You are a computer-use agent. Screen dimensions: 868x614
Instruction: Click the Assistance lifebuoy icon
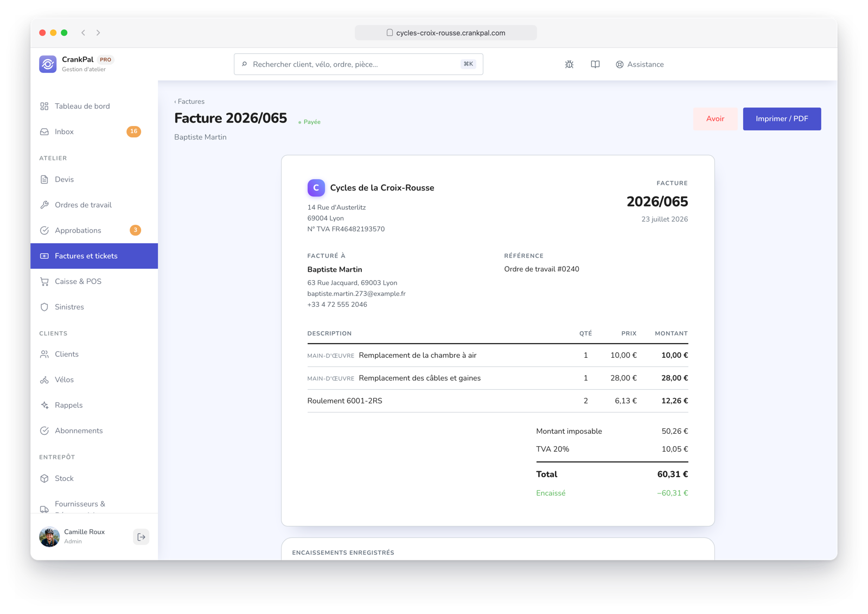tap(620, 65)
